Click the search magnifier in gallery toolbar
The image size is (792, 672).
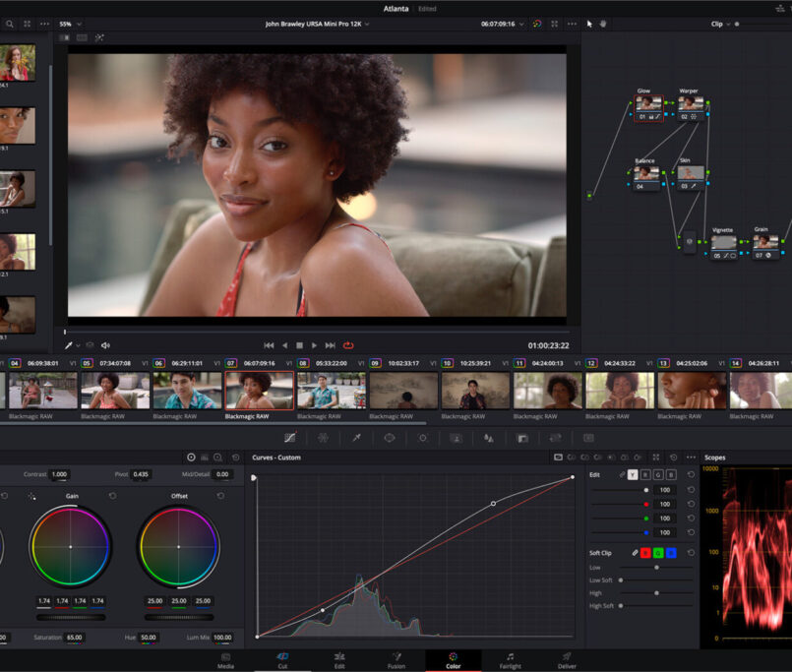pyautogui.click(x=10, y=24)
